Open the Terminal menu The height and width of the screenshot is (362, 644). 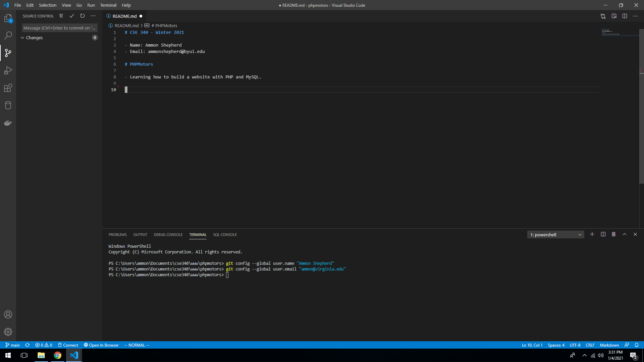tap(108, 5)
